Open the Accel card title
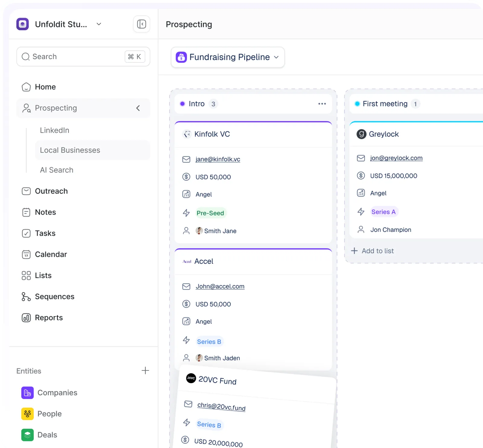Screen dimensions: 483x448 click(204, 261)
